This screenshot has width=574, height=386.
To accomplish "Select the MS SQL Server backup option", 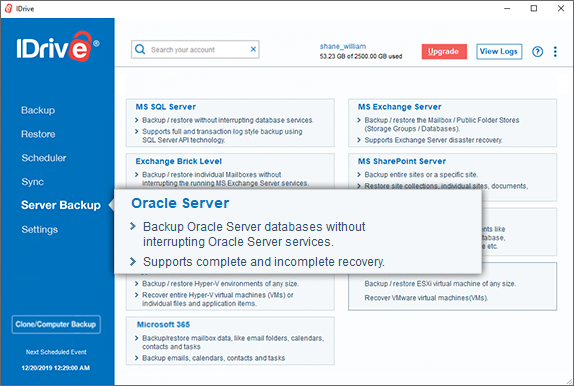I will 230,123.
